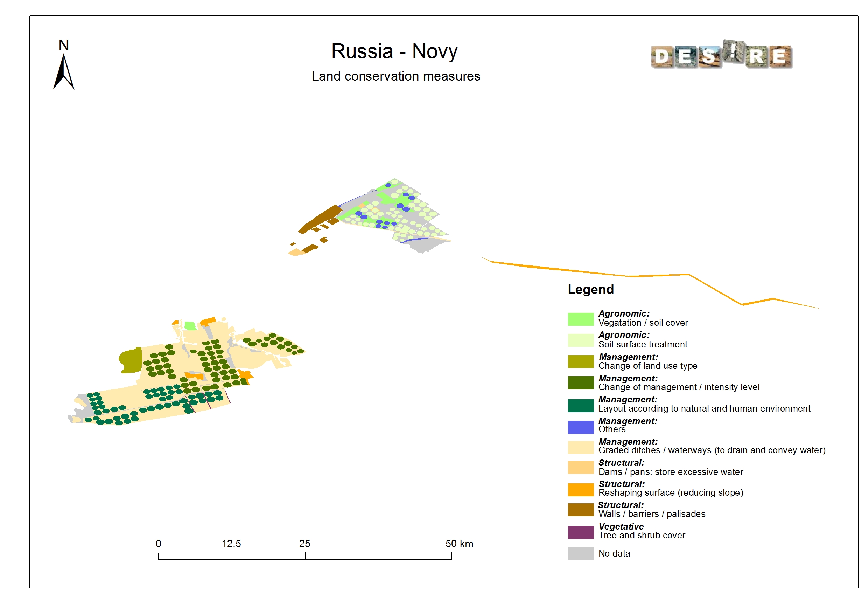Click the light orange dams pans swatch

coord(580,467)
